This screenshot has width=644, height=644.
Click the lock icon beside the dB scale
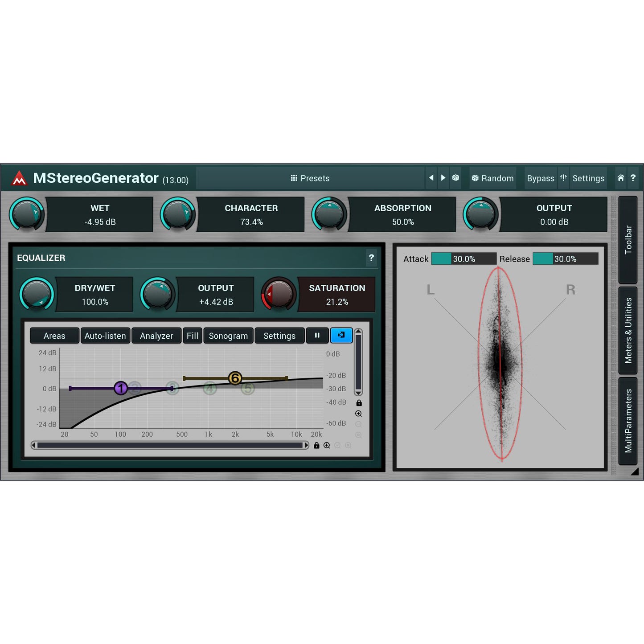(x=358, y=402)
